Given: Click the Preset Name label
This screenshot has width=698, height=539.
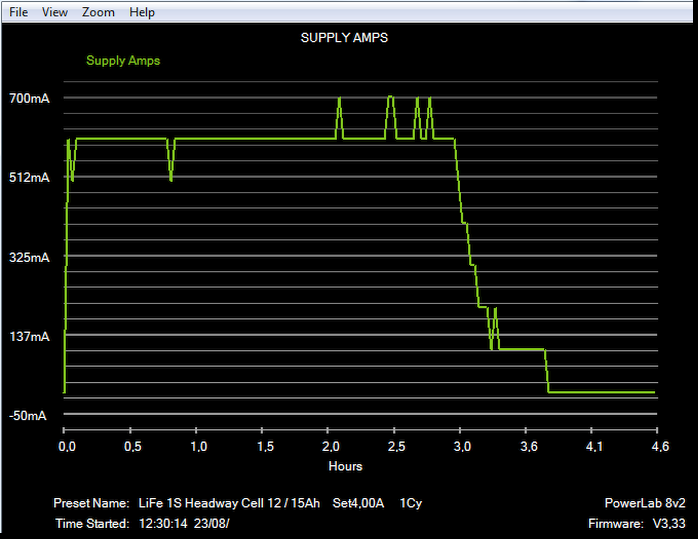Looking at the screenshot, I should [91, 503].
